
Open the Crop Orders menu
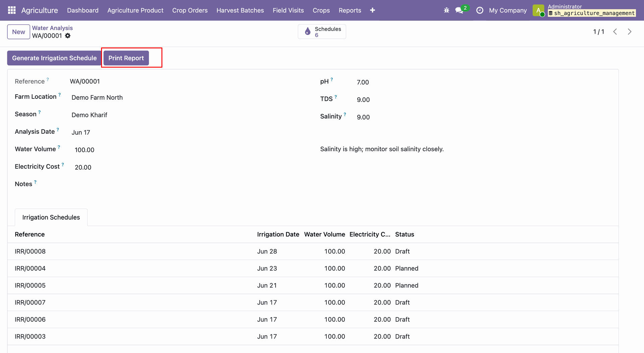point(190,10)
